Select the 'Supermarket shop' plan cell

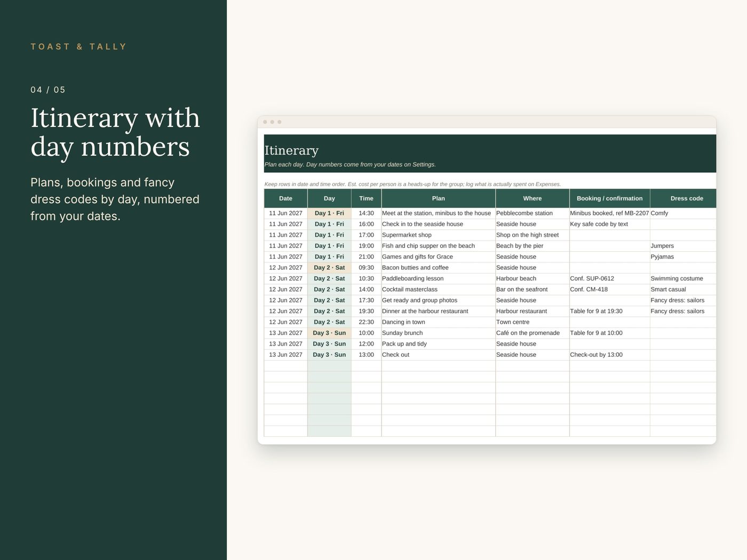pyautogui.click(x=439, y=235)
